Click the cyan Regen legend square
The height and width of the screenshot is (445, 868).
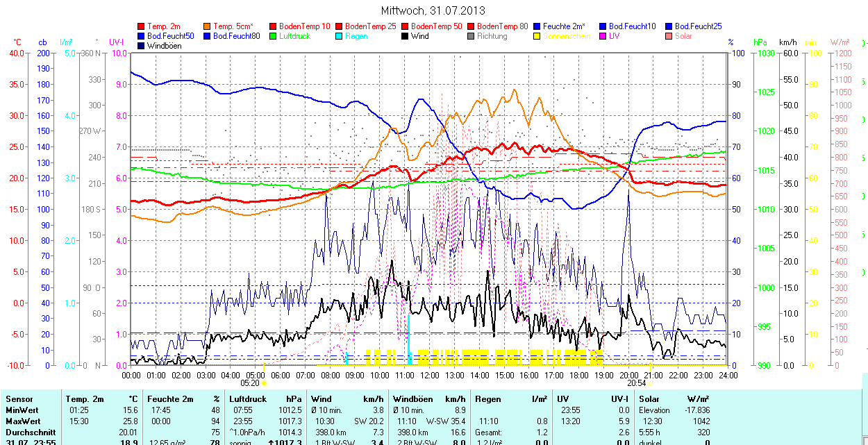pos(339,36)
